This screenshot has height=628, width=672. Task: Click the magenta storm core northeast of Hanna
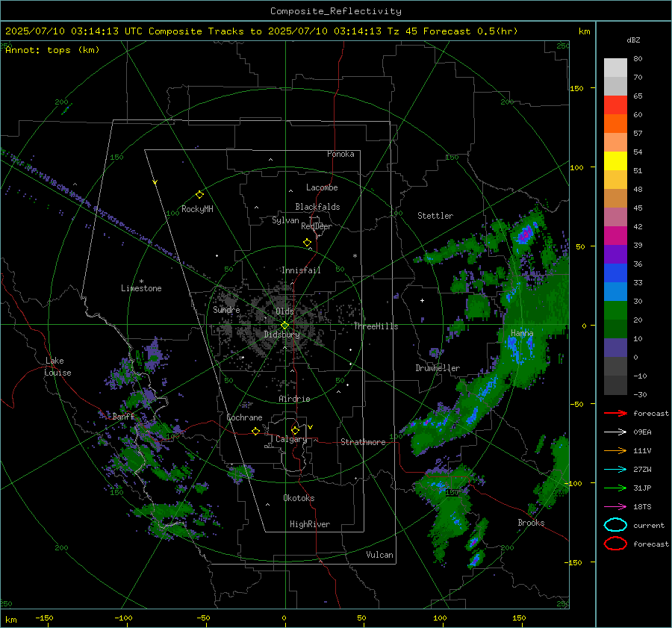click(x=525, y=234)
